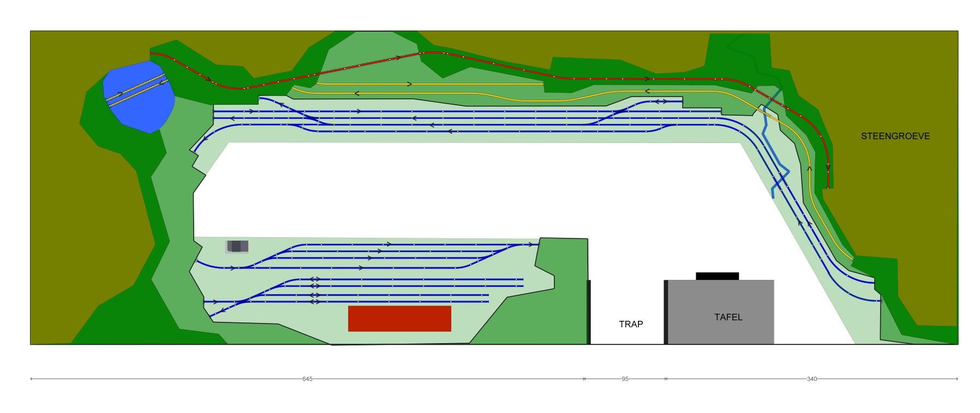980x413 pixels.
Task: Click the 340 dimension label
Action: [x=812, y=379]
